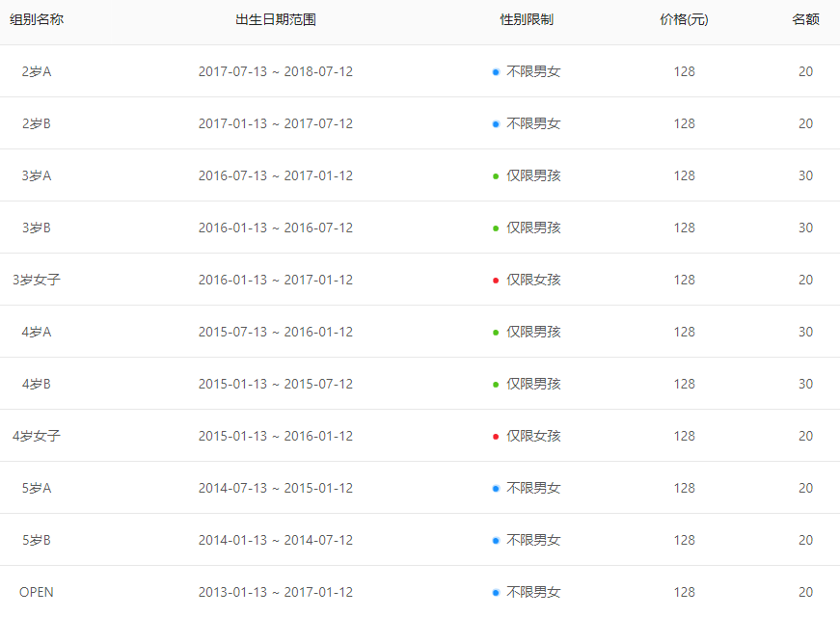Select the 2岁A group name cell
This screenshot has width=840, height=617.
(37, 71)
